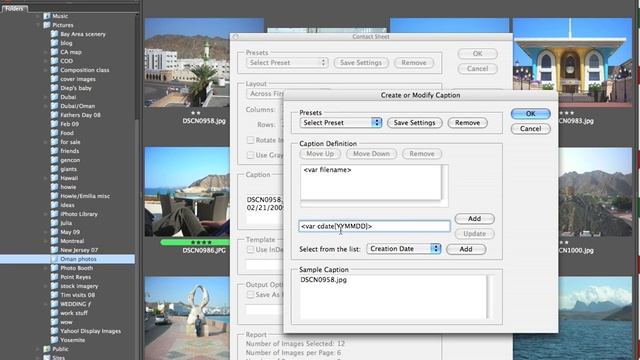Expand the Music folder
The image size is (640, 360).
[38, 16]
